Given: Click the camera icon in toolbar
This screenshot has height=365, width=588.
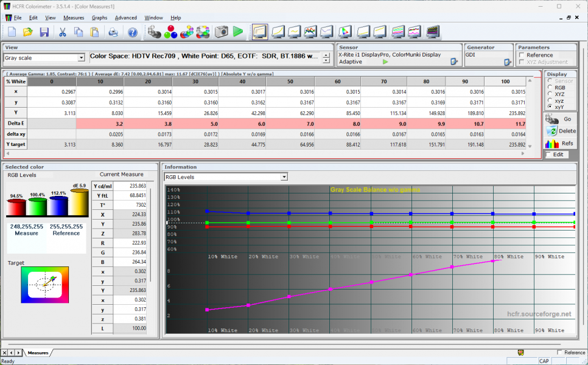Looking at the screenshot, I should click(x=221, y=32).
